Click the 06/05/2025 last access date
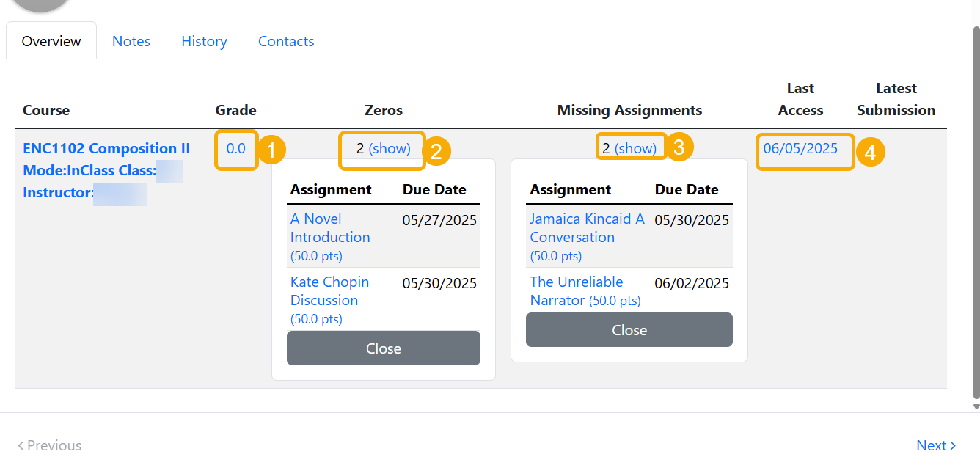The image size is (980, 468). [x=800, y=148]
